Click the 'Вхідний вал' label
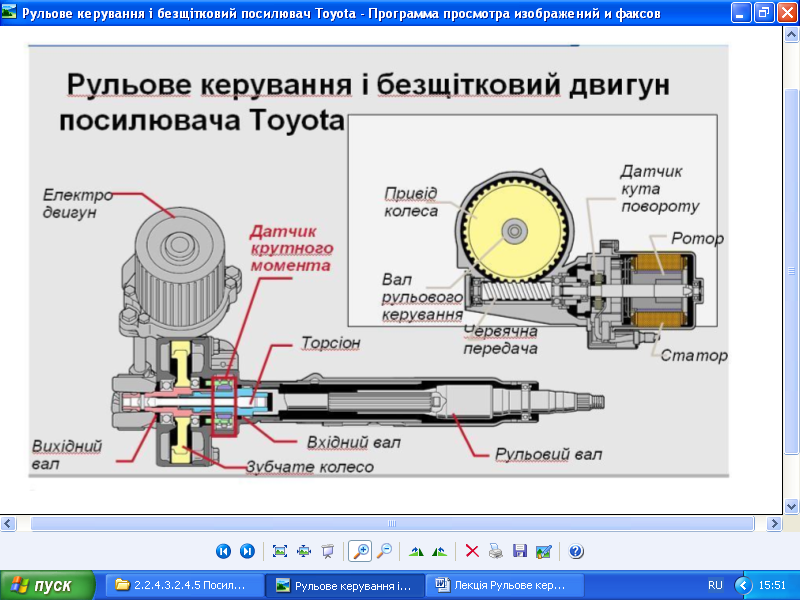Viewport: 800px width, 600px height. click(354, 442)
